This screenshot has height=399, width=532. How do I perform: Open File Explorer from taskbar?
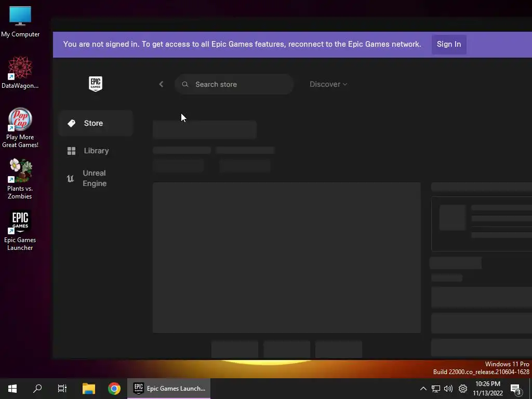89,389
